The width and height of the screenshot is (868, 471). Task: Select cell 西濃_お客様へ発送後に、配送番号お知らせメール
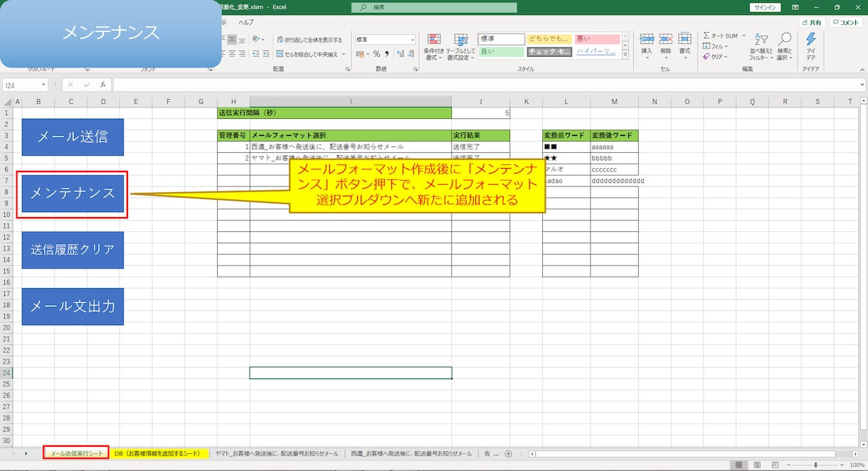click(351, 147)
